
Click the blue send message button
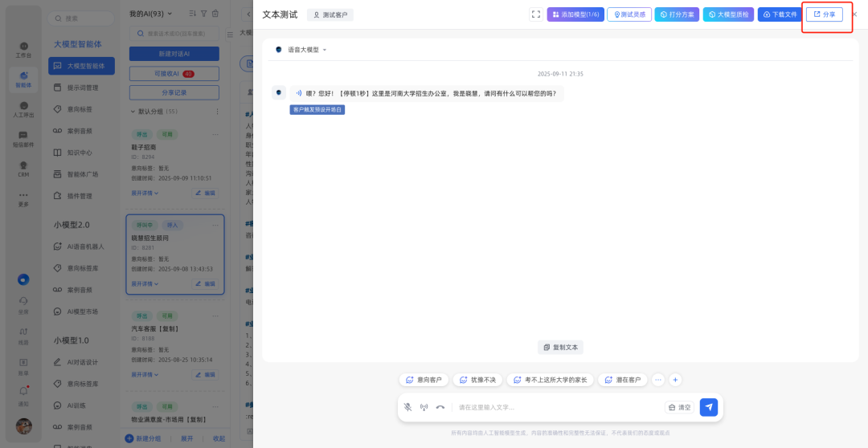[708, 407]
